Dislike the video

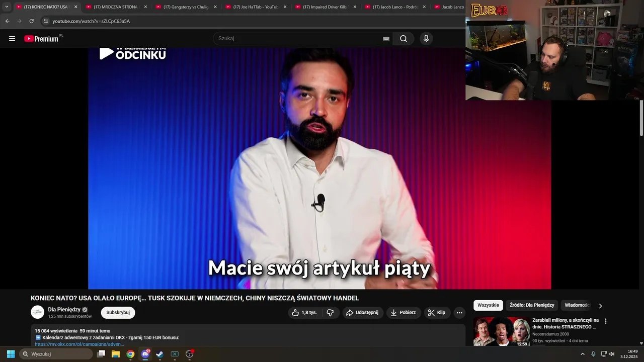pos(330,313)
